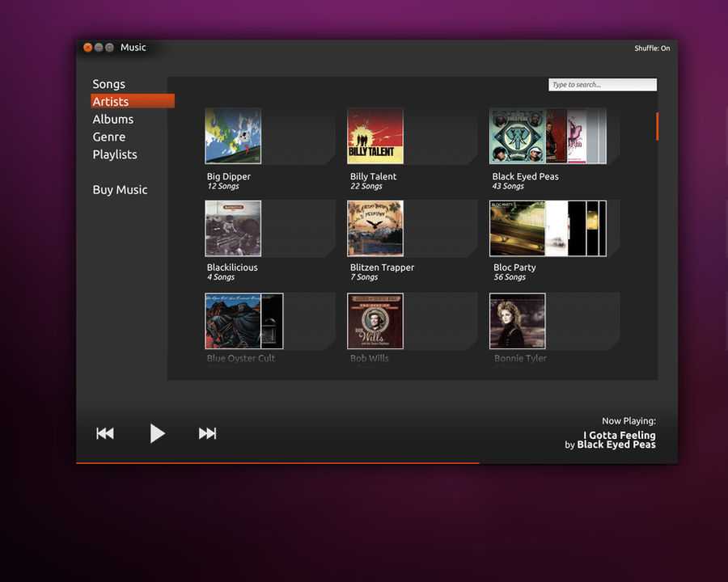
Task: Click the orange playback progress bar
Action: (277, 462)
